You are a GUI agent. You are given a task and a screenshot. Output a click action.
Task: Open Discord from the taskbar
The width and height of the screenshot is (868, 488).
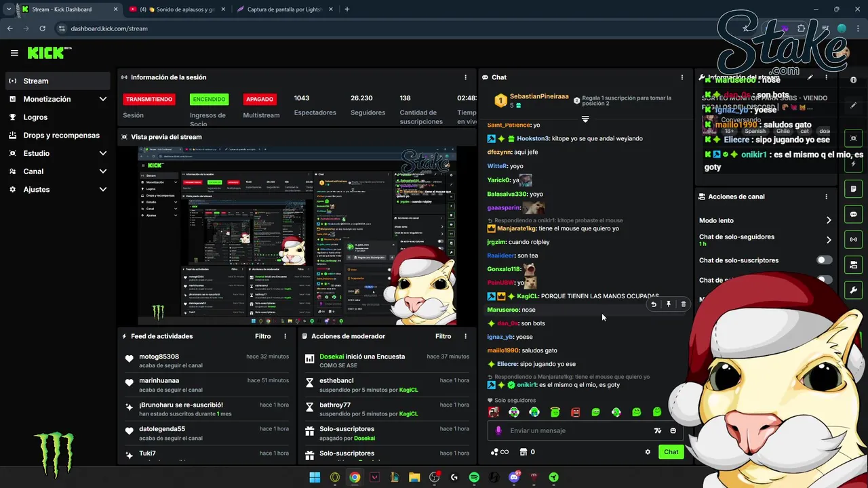pos(514,477)
